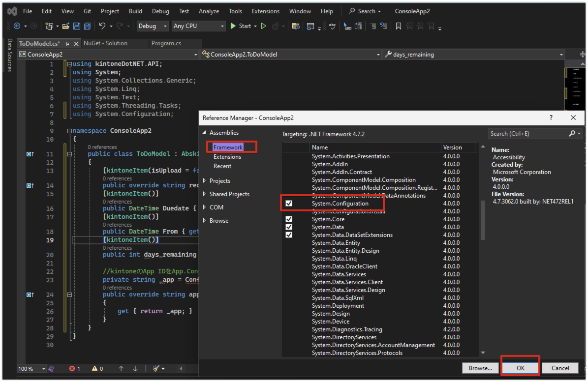Toggle the System.Data.DataSetExtensions checkbox
Image resolution: width=588 pixels, height=382 pixels.
click(289, 235)
